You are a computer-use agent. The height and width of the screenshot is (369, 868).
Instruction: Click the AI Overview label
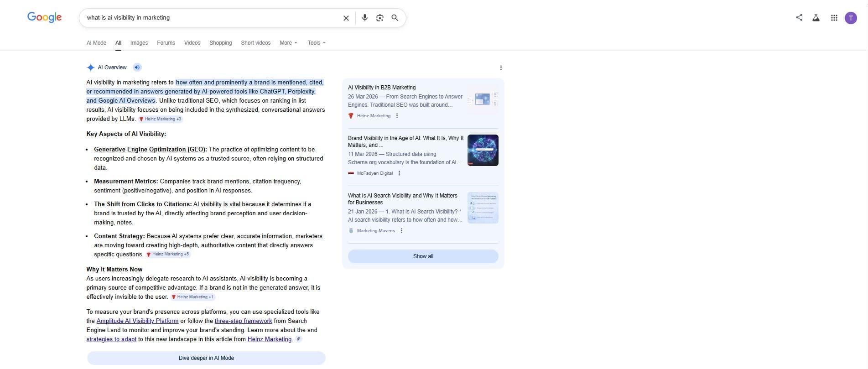112,68
